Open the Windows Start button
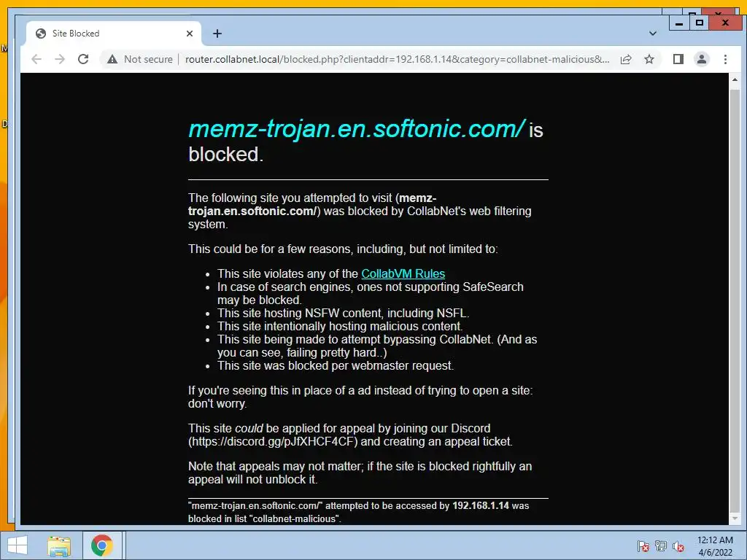 (18, 545)
